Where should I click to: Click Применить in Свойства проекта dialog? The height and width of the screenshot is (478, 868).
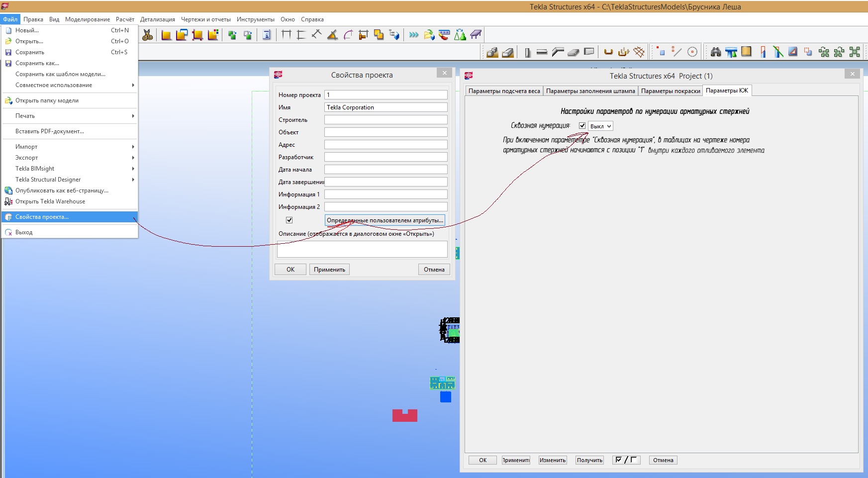click(x=329, y=270)
